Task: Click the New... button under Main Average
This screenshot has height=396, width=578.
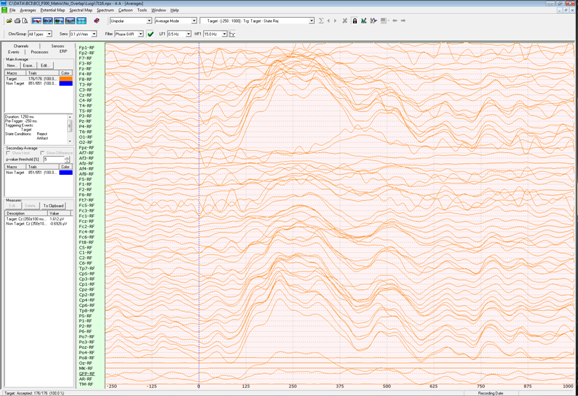Action: (12, 65)
